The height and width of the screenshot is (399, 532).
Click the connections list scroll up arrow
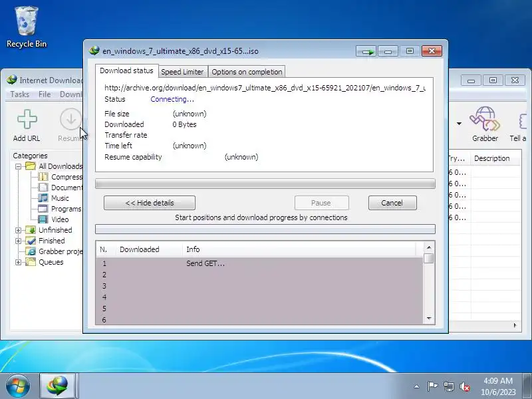[x=429, y=247]
